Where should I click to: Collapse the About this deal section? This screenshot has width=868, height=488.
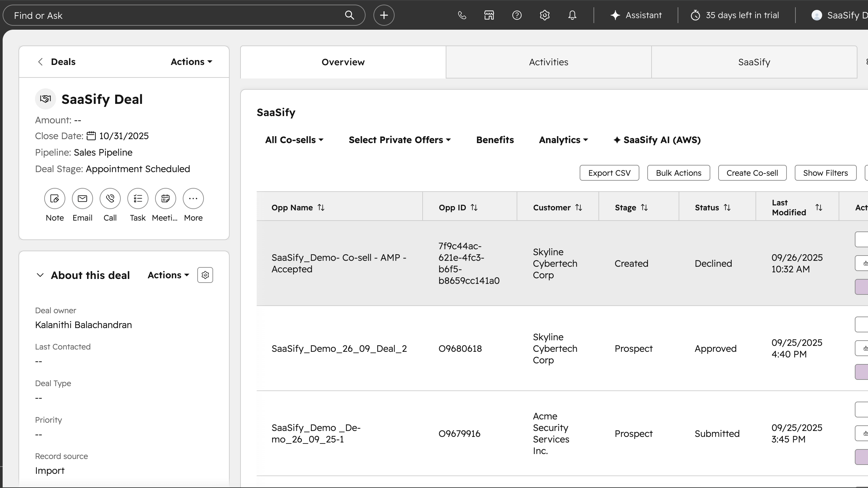40,275
